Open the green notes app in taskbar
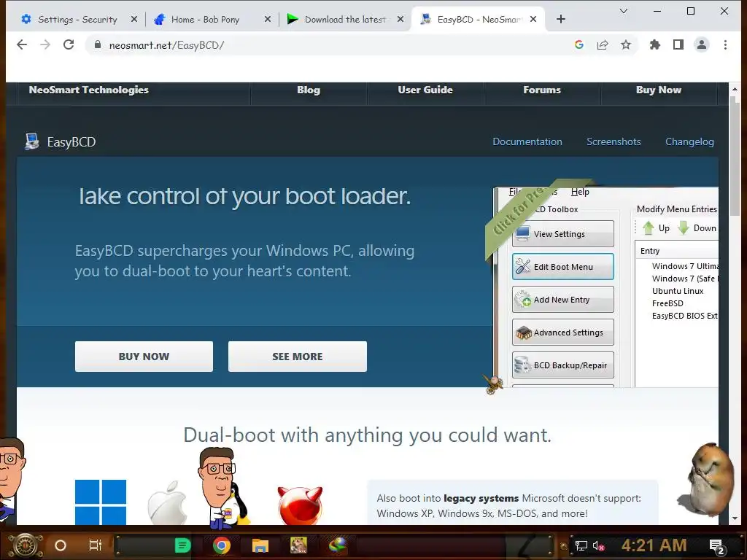747x560 pixels. 182,545
